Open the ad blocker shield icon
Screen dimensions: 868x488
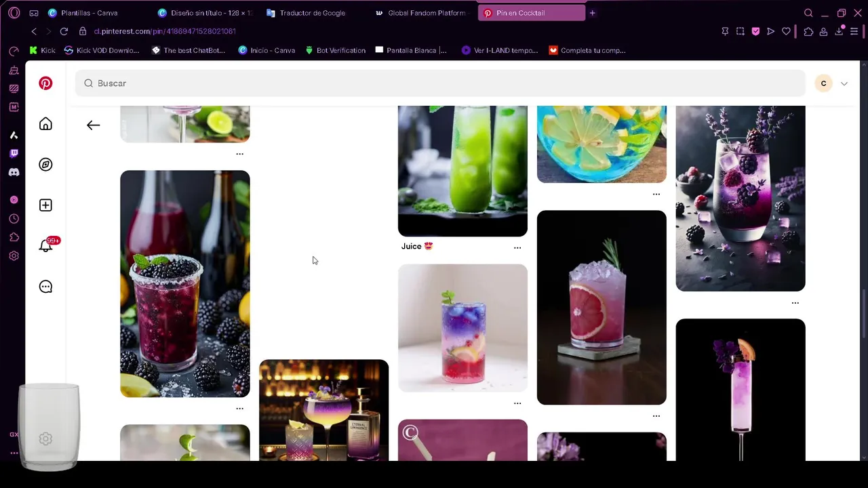pos(755,31)
